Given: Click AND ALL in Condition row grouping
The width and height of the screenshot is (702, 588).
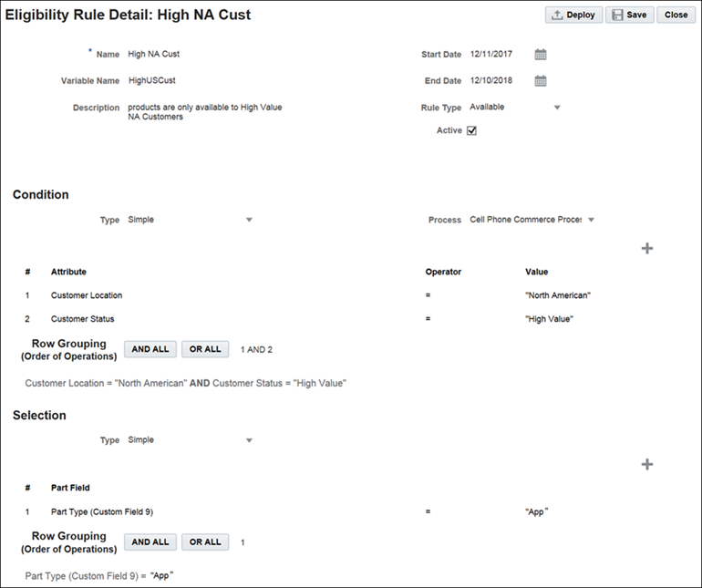Looking at the screenshot, I should (x=150, y=349).
